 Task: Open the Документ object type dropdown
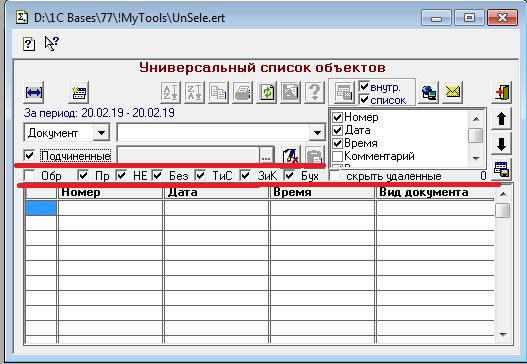click(101, 133)
